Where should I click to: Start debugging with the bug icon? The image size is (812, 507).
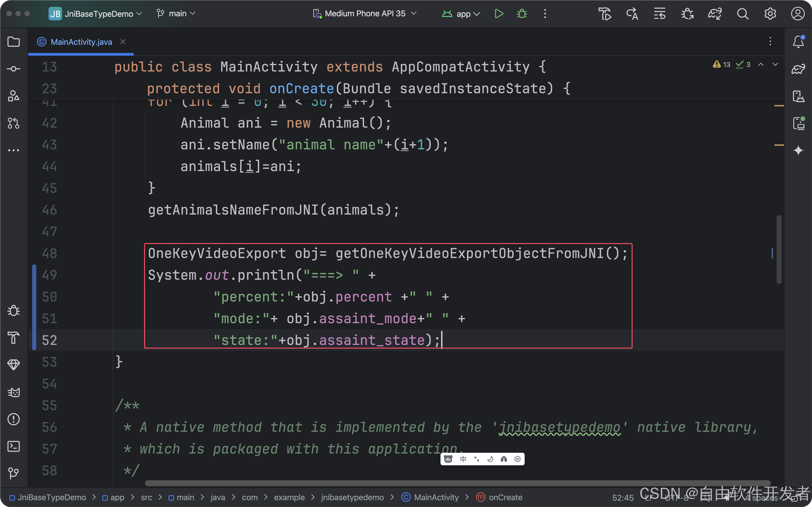521,13
